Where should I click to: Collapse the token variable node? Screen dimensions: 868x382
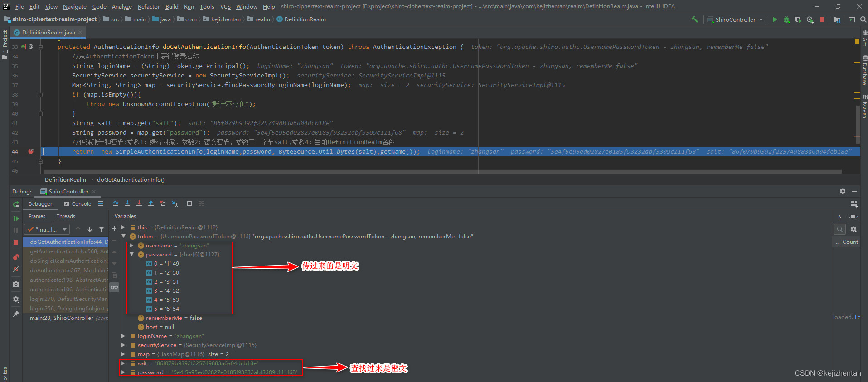[123, 237]
